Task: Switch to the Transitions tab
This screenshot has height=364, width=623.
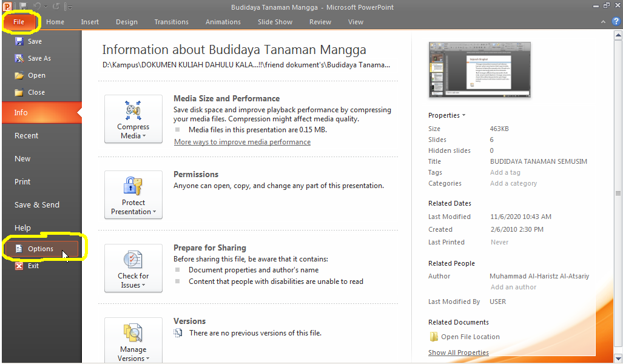Action: [172, 22]
